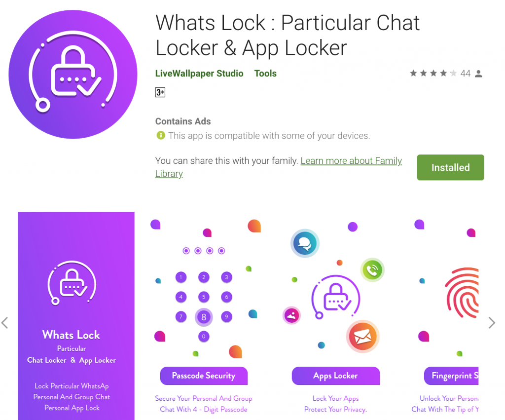
Task: Open the Tools category
Action: 265,74
